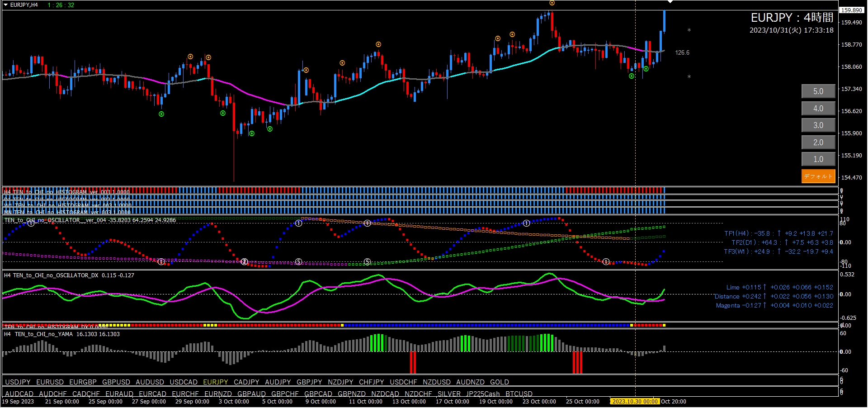Show the GBPJPY pair
The image size is (868, 408).
[309, 382]
